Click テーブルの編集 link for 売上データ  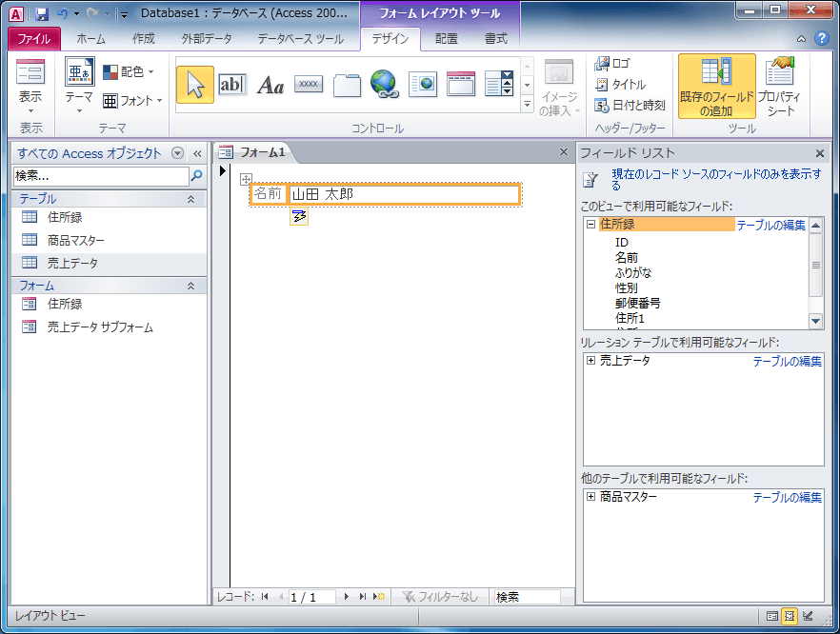pyautogui.click(x=787, y=362)
